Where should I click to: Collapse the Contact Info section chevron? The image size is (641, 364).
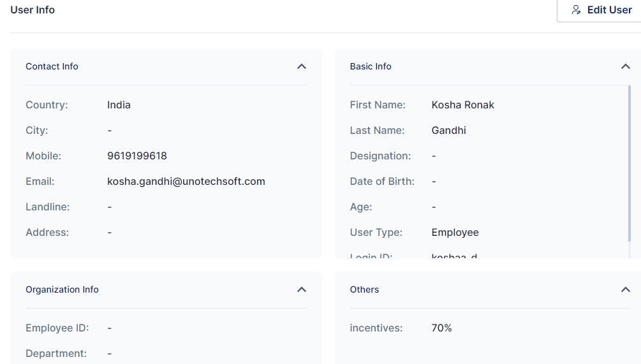tap(302, 66)
